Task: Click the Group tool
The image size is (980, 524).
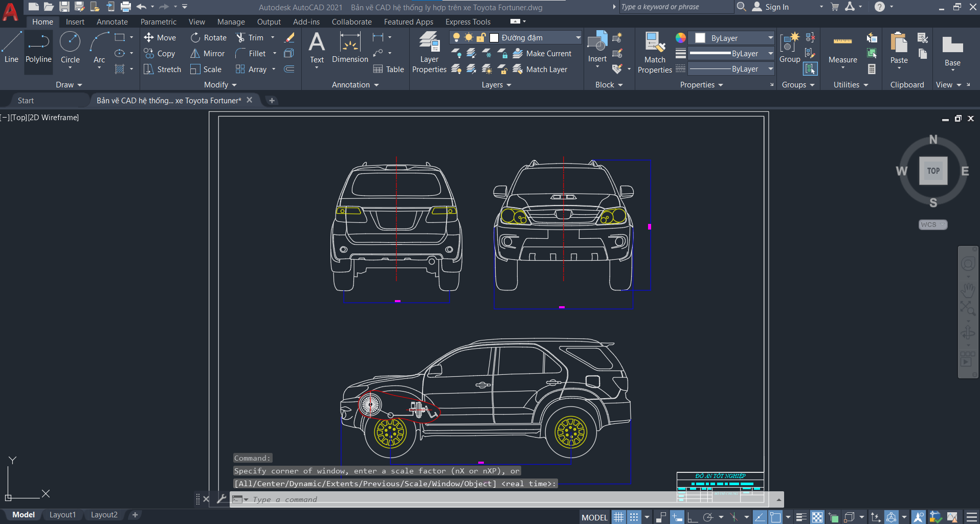Action: coord(790,48)
